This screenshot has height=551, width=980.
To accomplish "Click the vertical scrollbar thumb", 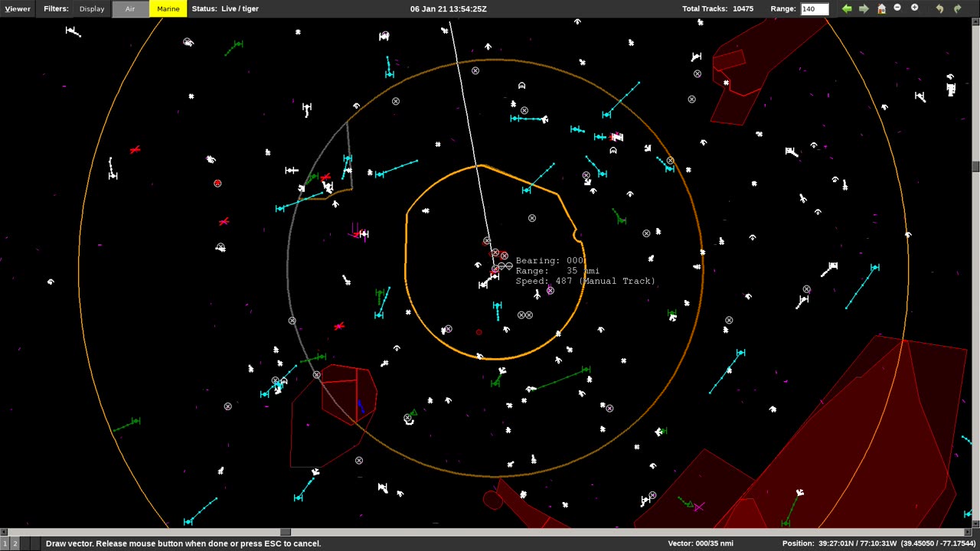I will (x=976, y=166).
